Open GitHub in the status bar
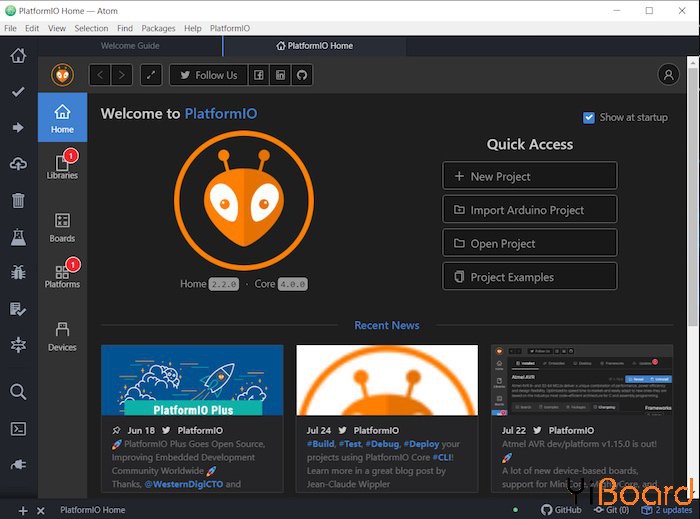Screen dimensions: 700x519 point(561,510)
